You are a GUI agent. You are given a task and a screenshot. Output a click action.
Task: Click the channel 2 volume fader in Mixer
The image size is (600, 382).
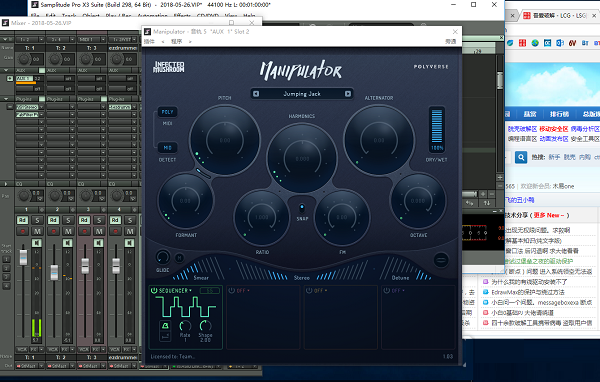point(54,272)
